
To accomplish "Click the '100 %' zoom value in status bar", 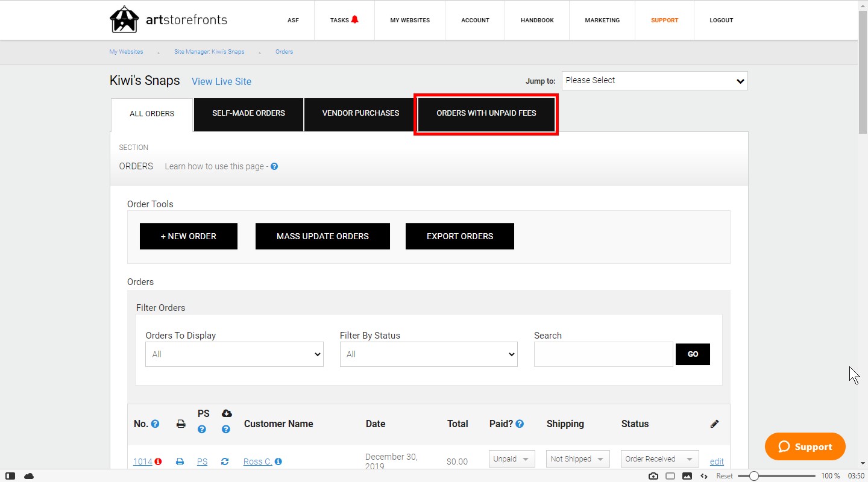I will (830, 476).
